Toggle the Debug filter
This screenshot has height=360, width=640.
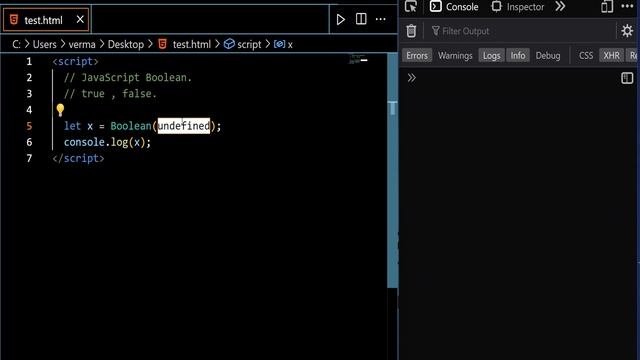(x=548, y=56)
